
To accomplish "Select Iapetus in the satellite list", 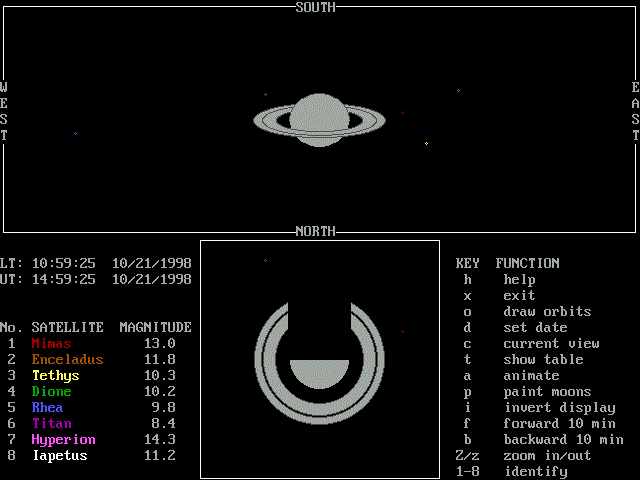I will (x=60, y=456).
